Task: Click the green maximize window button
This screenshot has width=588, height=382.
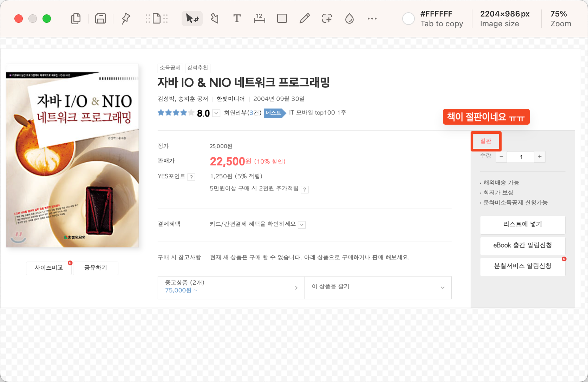Action: (47, 19)
